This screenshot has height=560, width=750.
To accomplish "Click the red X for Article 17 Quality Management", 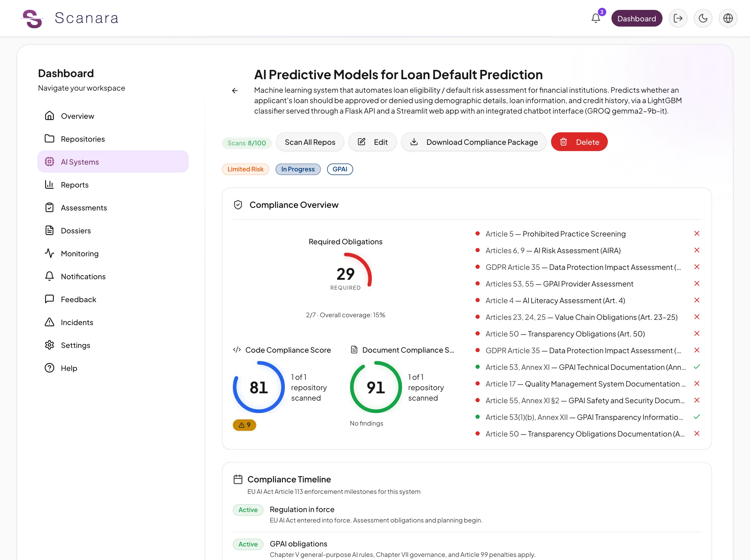I will pyautogui.click(x=697, y=383).
